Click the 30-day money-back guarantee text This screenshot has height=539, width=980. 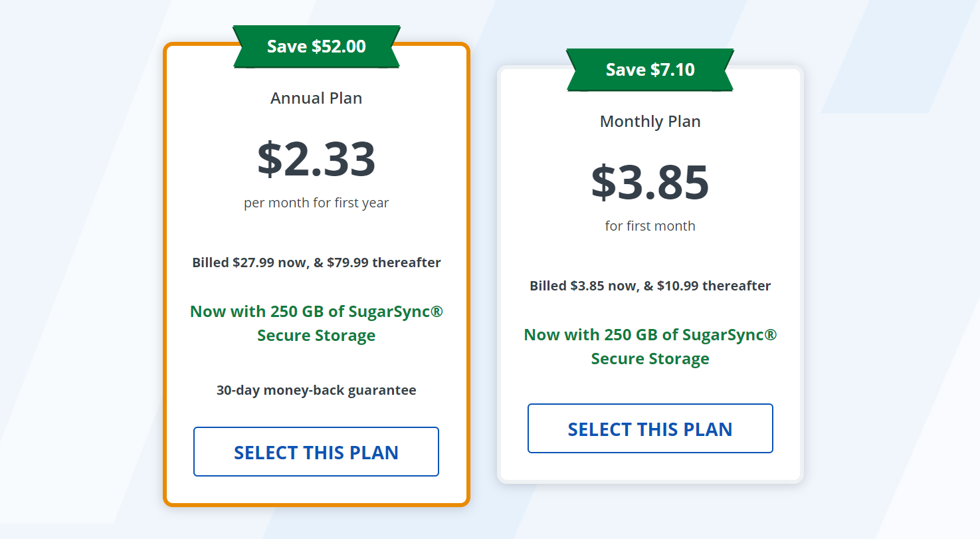(x=316, y=390)
